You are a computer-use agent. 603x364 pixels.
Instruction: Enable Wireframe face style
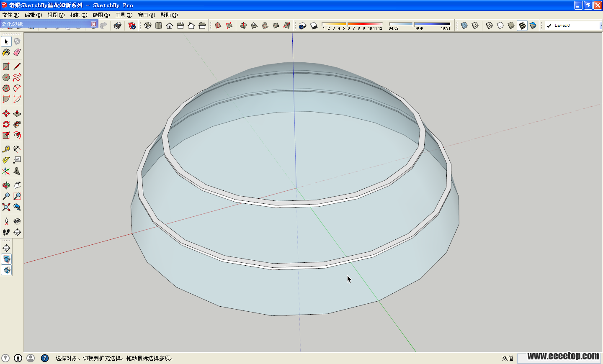[x=490, y=26]
